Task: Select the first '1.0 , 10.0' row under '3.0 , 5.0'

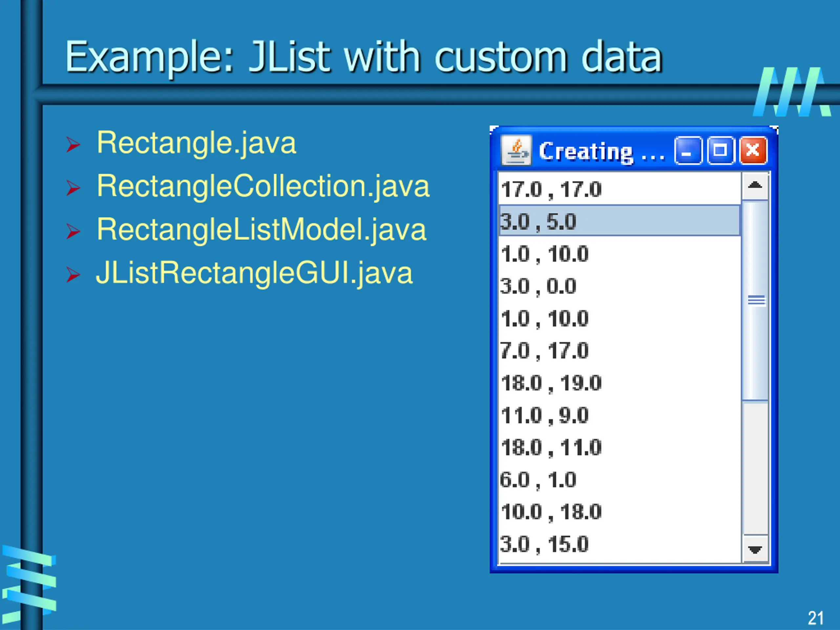Action: coord(620,253)
